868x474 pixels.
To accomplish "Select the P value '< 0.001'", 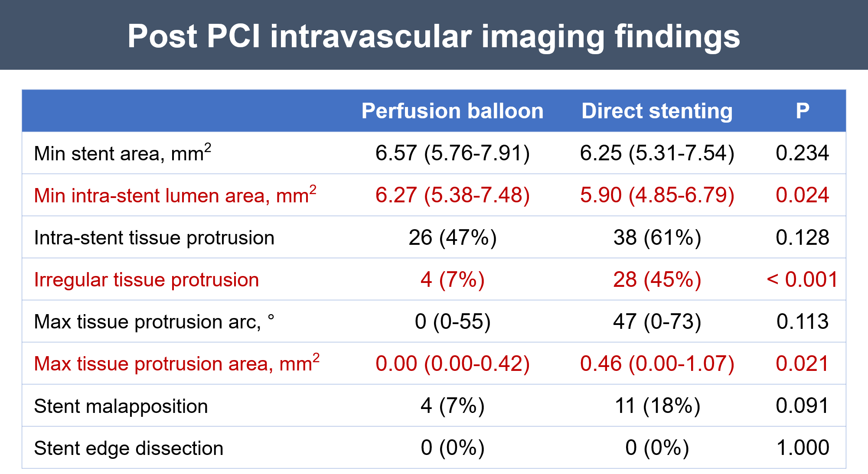I will [802, 280].
